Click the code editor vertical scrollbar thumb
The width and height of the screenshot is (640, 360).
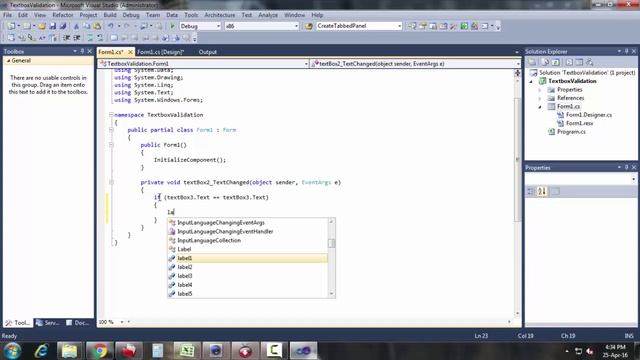tap(517, 159)
